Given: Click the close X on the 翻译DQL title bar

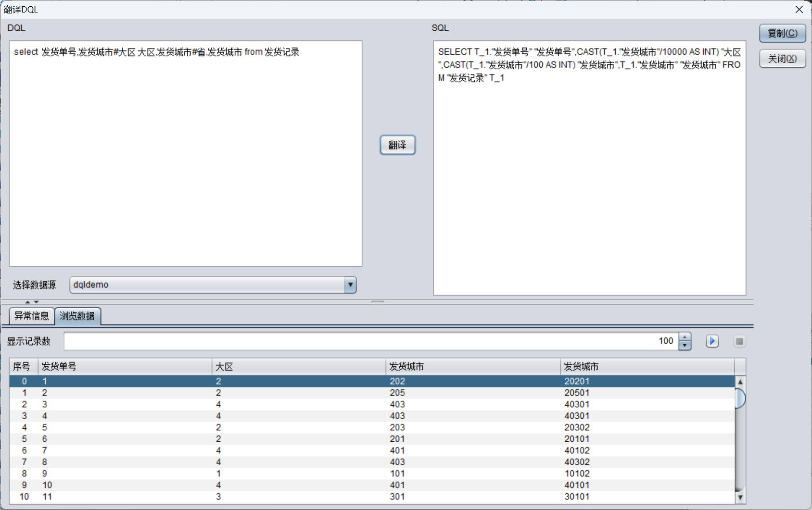Looking at the screenshot, I should pos(799,9).
